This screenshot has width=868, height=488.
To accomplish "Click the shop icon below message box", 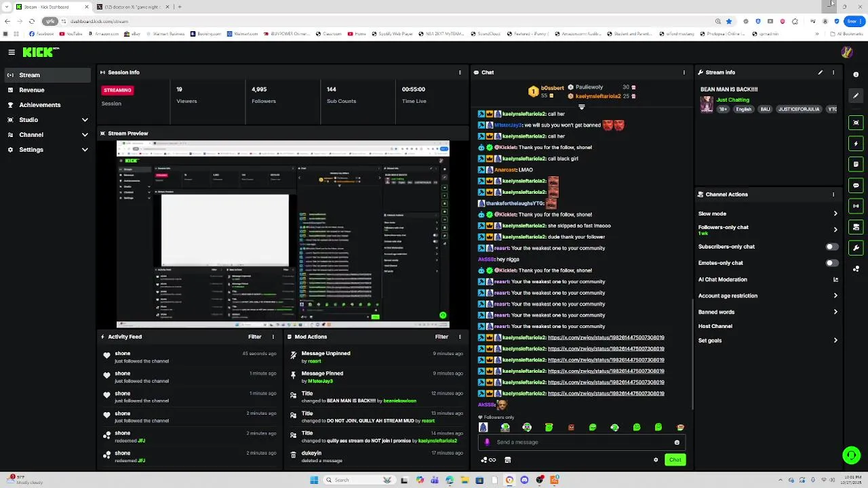I will tap(507, 460).
